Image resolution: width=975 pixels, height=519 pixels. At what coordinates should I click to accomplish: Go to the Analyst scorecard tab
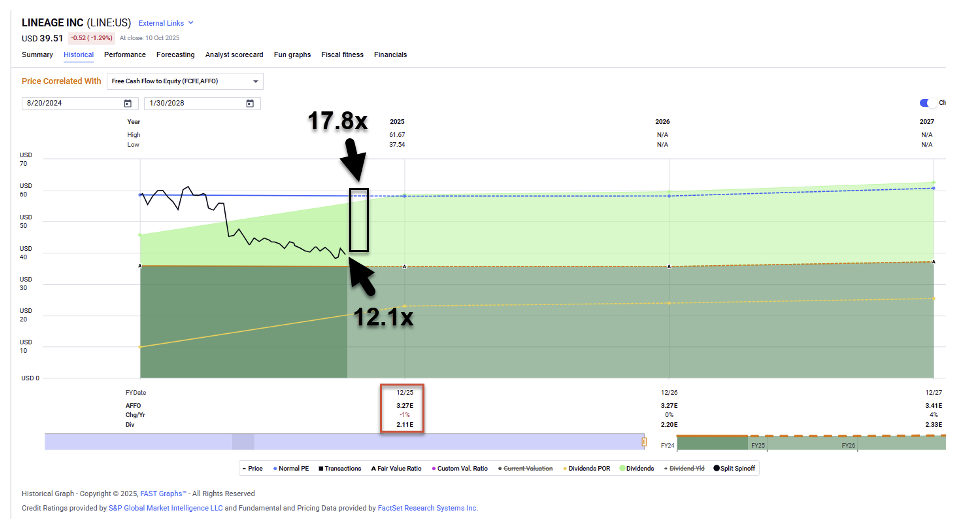pos(234,55)
